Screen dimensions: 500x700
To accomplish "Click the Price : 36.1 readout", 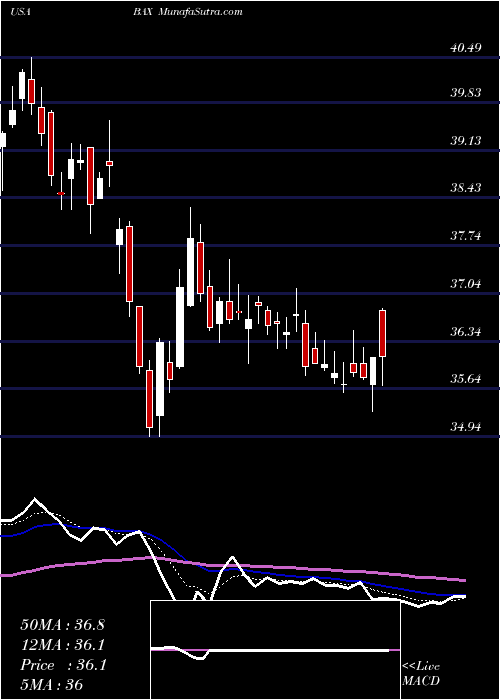I will pos(62,665).
